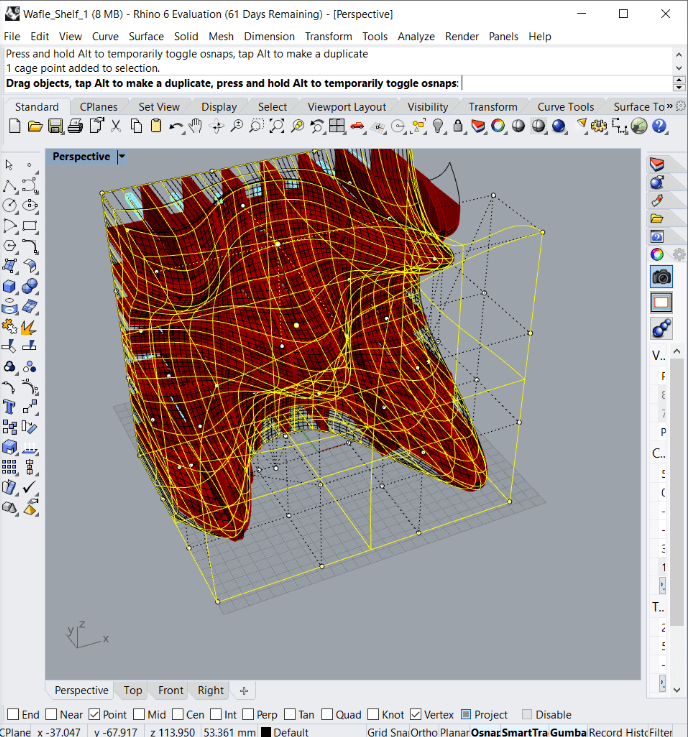Viewport: 688px width, 737px height.
Task: Click the camera icon in right panel
Action: click(661, 277)
